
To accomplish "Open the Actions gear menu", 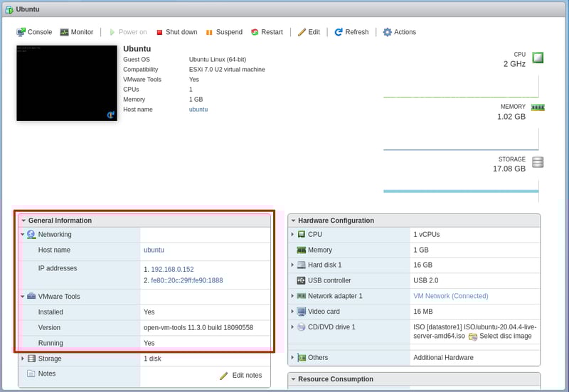I will pyautogui.click(x=399, y=32).
